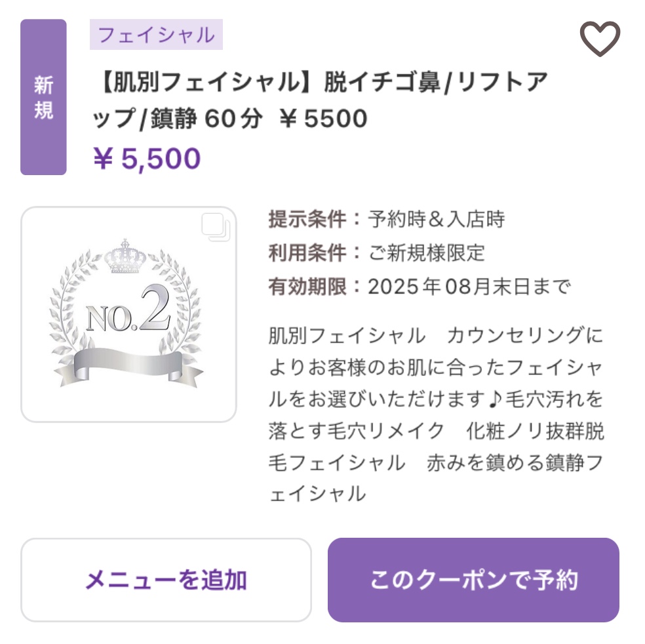Screen dimensions: 645x644
Task: Open the フェイシャル category tag
Action: 156,35
